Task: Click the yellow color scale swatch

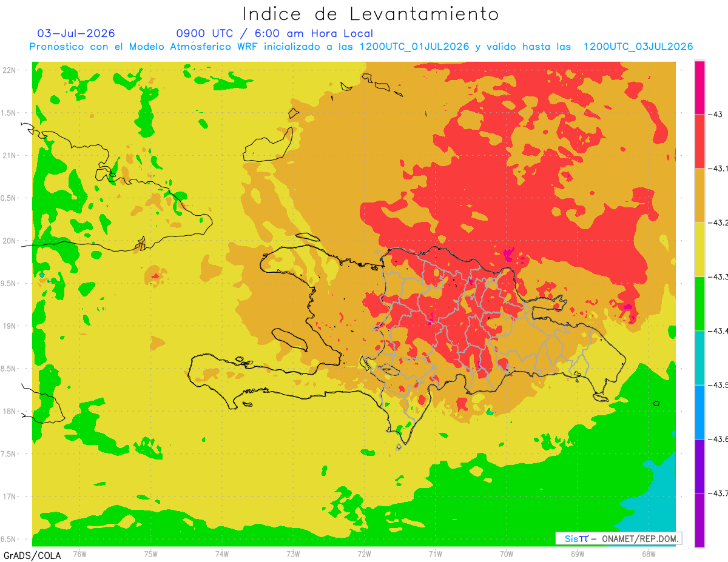Action: click(699, 249)
